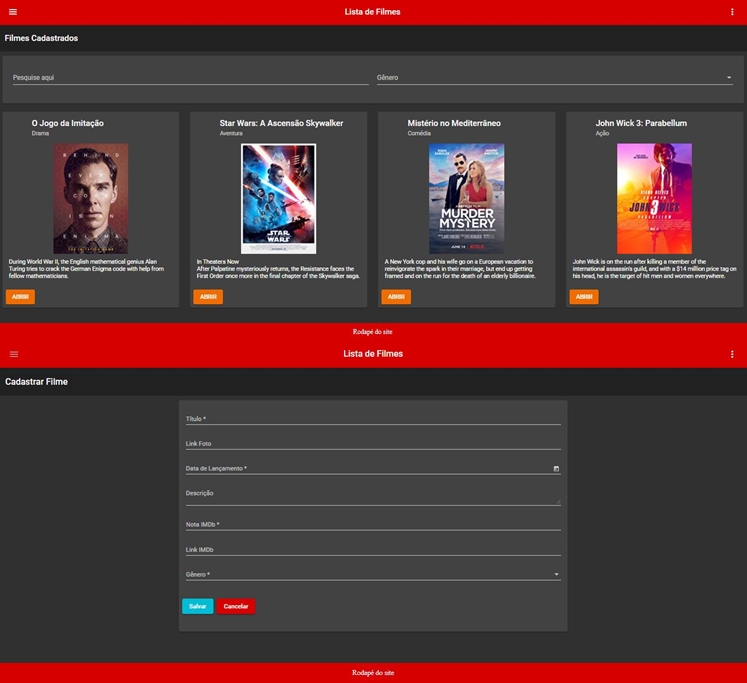Grab the Descrição textarea resize handle
747x683 pixels.
[558, 502]
